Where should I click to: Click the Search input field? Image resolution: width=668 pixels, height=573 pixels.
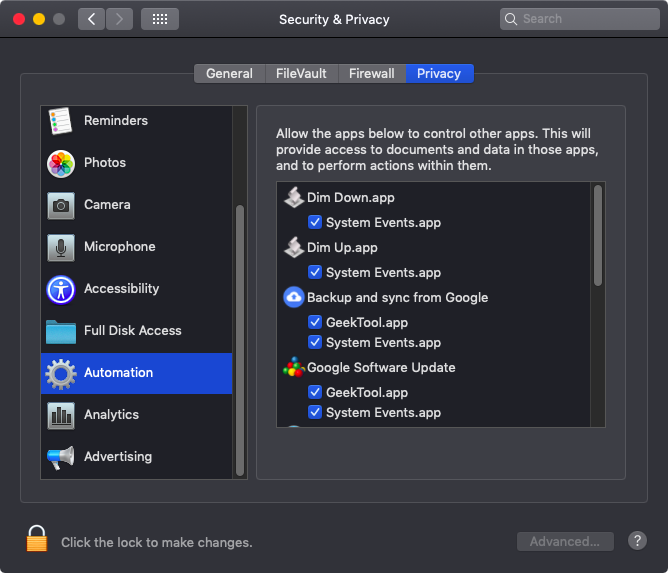(580, 19)
